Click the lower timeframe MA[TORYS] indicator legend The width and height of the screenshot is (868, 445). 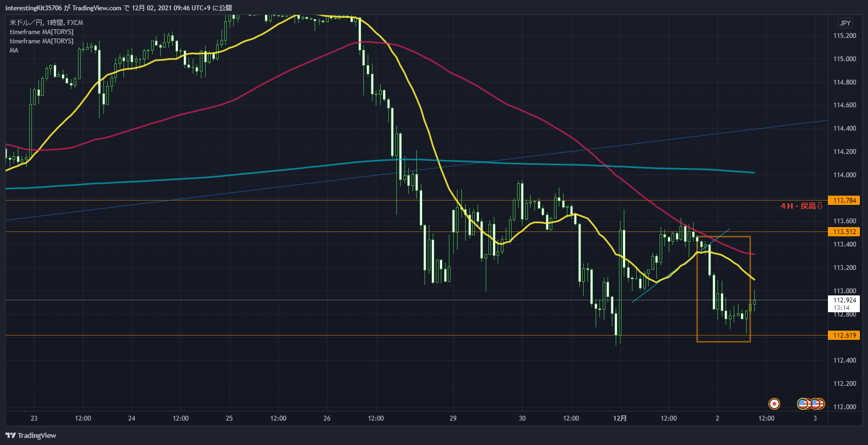pyautogui.click(x=41, y=41)
